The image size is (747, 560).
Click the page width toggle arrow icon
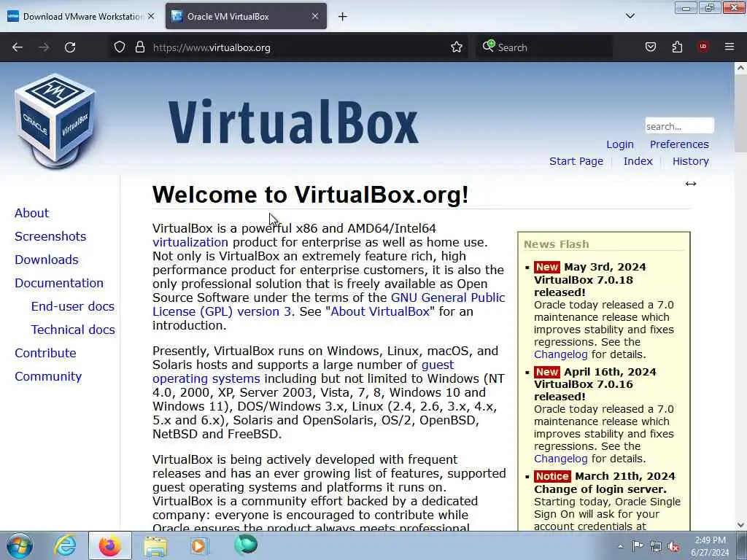pyautogui.click(x=690, y=184)
